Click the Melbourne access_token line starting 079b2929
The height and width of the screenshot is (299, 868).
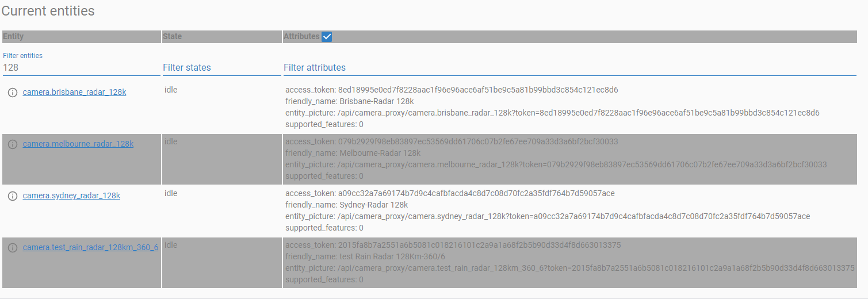[x=452, y=141]
